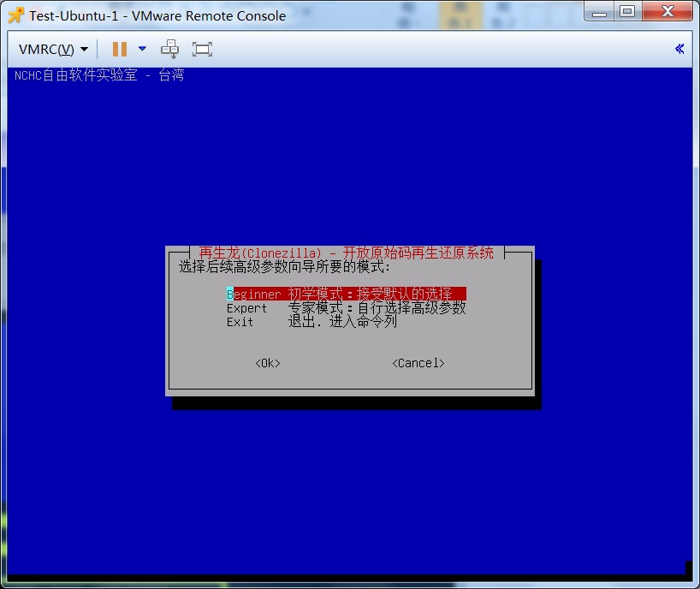The height and width of the screenshot is (589, 700).
Task: Minimize the VMware Remote Console window
Action: coord(600,10)
